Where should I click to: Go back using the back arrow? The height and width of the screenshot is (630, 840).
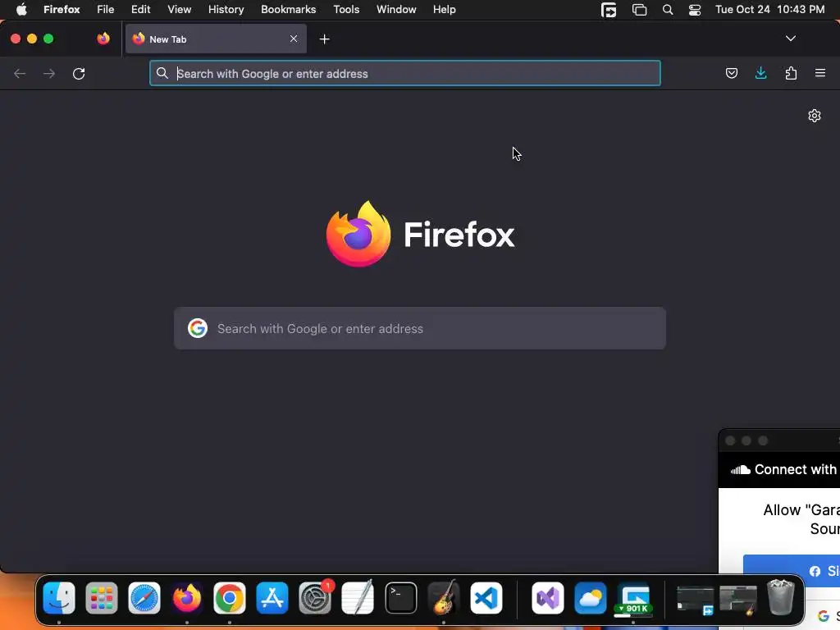(20, 73)
